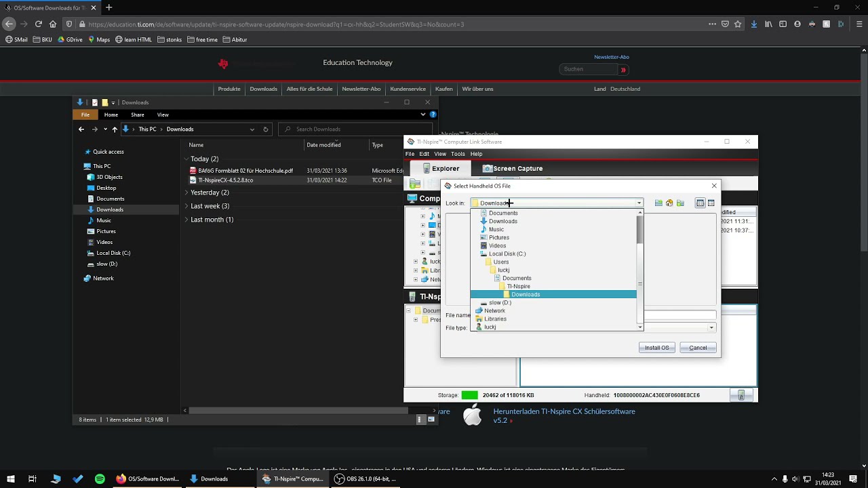Open Explorer address history dropdown arrow
868x488 pixels.
(252, 129)
